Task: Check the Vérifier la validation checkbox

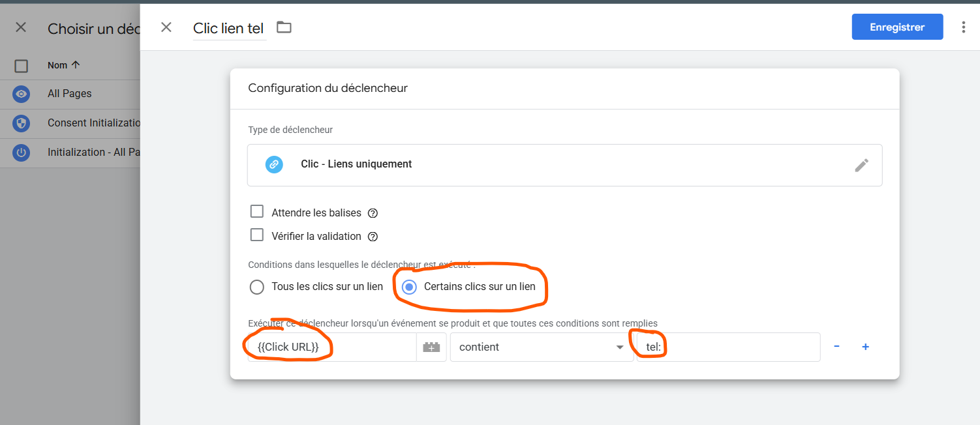Action: 257,235
